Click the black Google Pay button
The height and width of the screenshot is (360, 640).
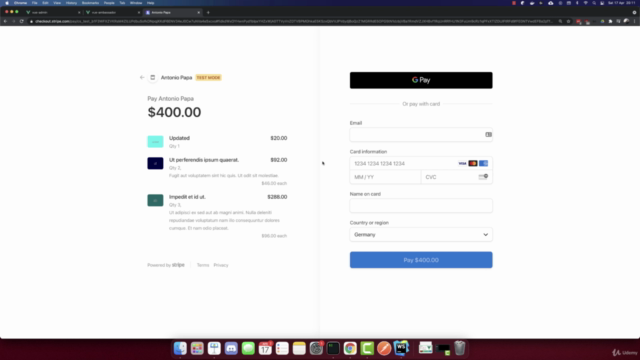pos(421,80)
